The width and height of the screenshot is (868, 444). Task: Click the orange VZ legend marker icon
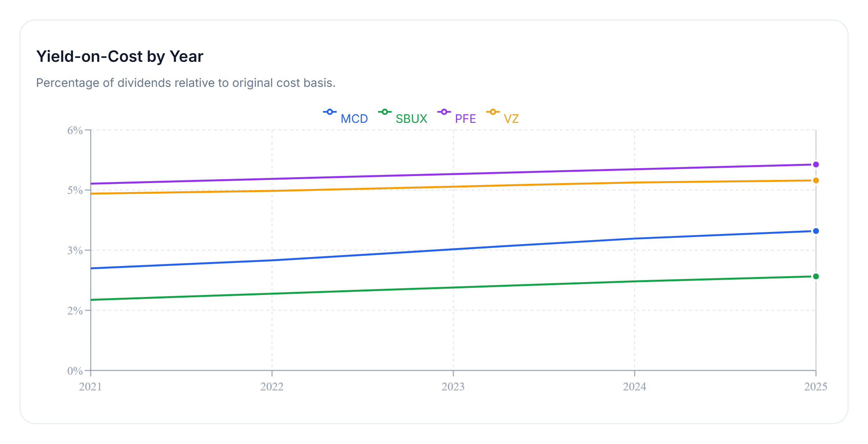coord(493,112)
